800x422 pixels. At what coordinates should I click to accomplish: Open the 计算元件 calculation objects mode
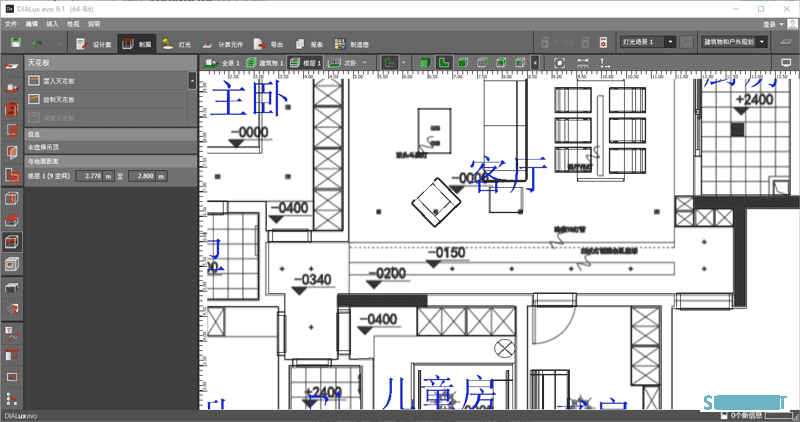tap(222, 44)
